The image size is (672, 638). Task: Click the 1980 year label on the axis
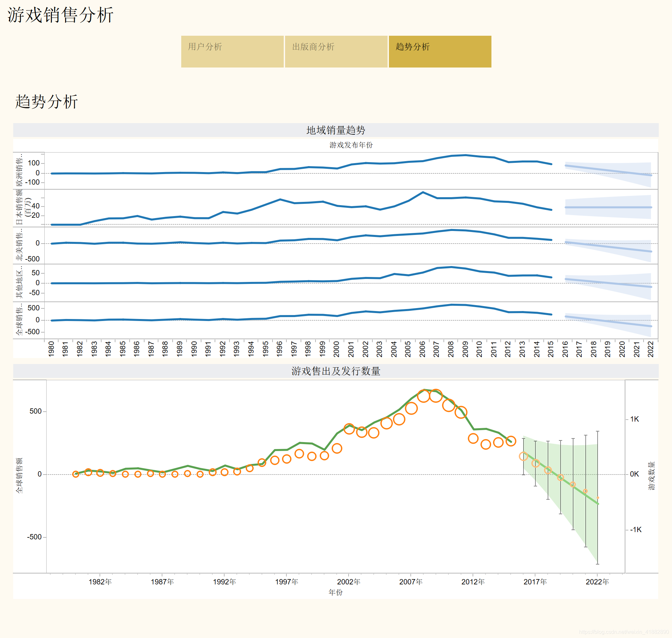pos(51,349)
